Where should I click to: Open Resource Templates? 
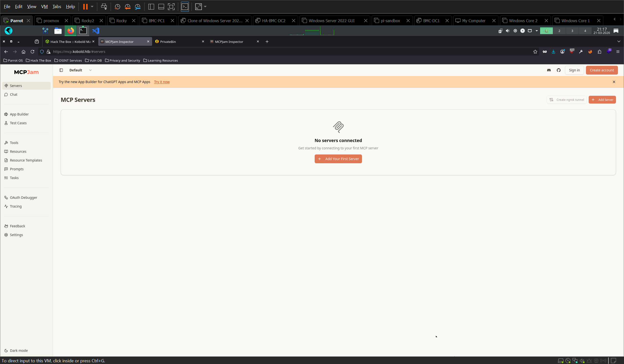tap(26, 160)
